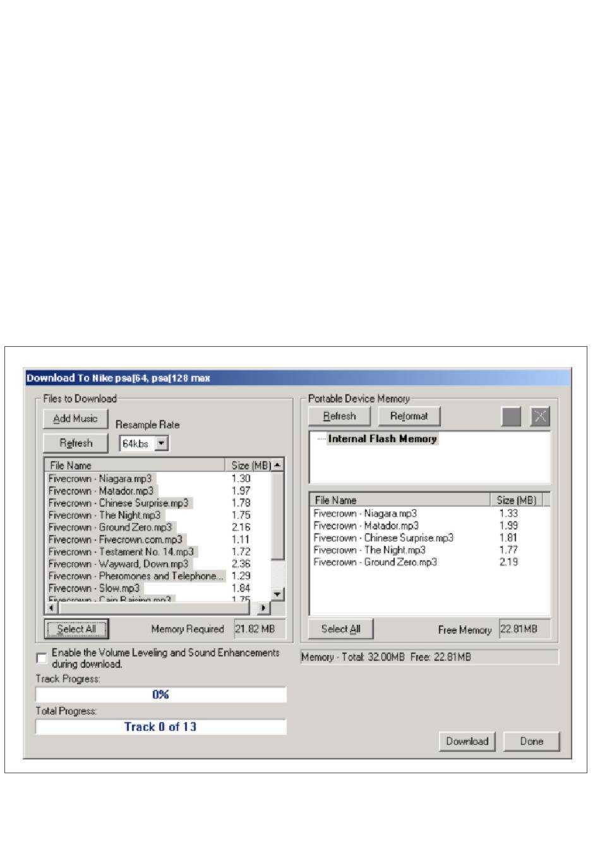Click the Free Memory 22.81MB field
The width and height of the screenshot is (600, 868).
[525, 629]
